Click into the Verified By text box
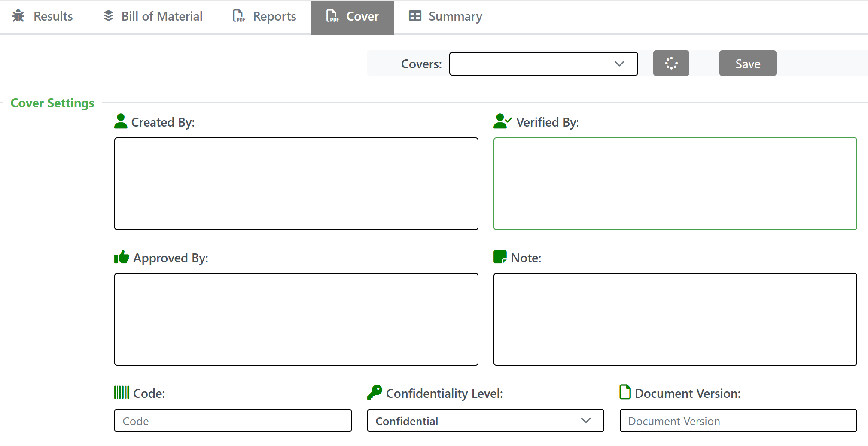Viewport: 868px width, 446px height. coord(675,184)
